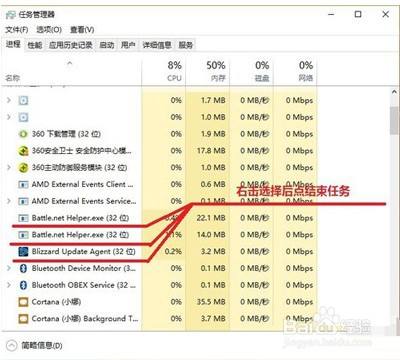Click the 3.2 MB memory cell
The width and height of the screenshot is (400, 360).
(213, 251)
